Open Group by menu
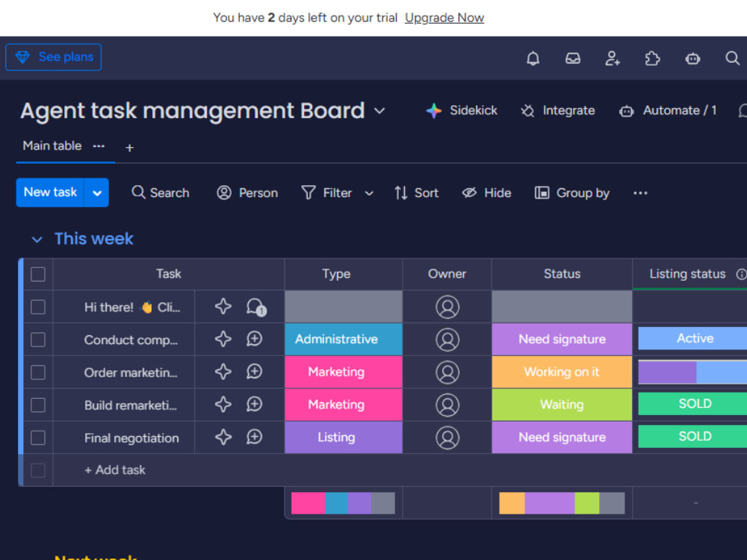Image resolution: width=747 pixels, height=560 pixels. (572, 193)
